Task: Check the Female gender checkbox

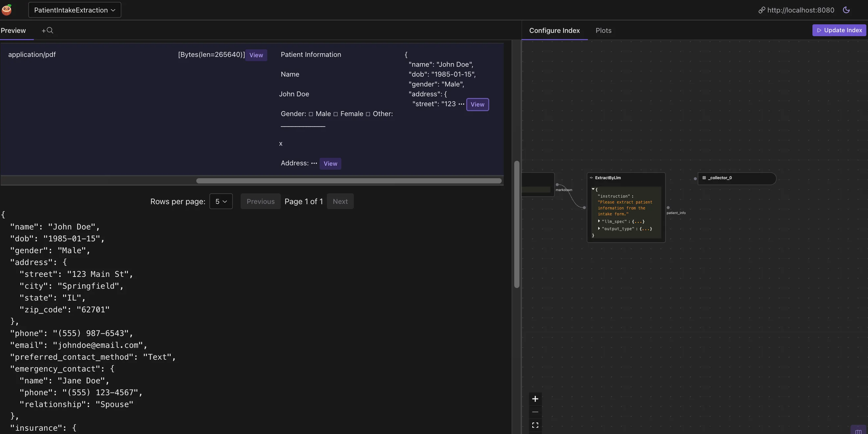Action: [x=336, y=114]
